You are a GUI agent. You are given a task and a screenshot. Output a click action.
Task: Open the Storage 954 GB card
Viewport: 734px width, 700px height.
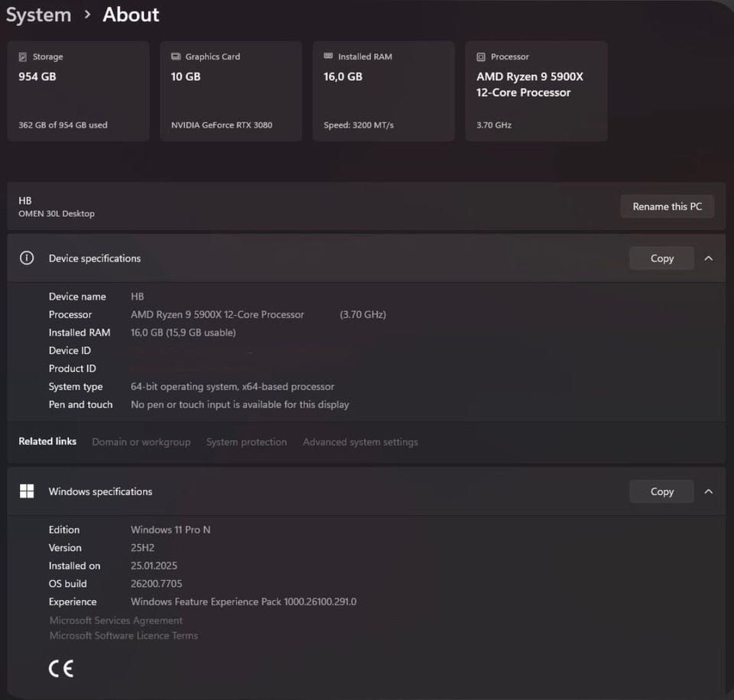tap(78, 91)
